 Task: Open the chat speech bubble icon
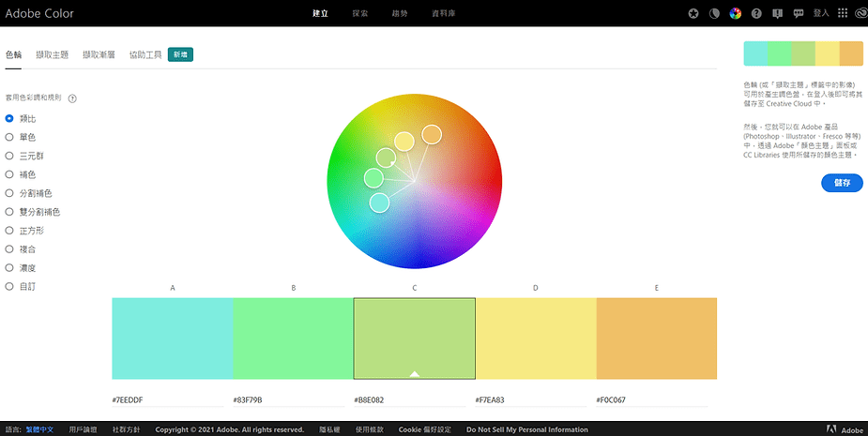(x=799, y=13)
